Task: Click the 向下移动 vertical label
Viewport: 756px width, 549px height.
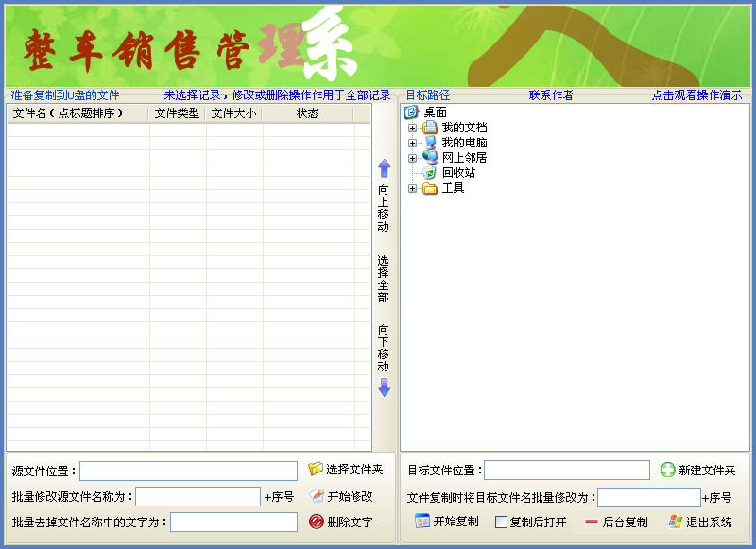Action: (384, 348)
